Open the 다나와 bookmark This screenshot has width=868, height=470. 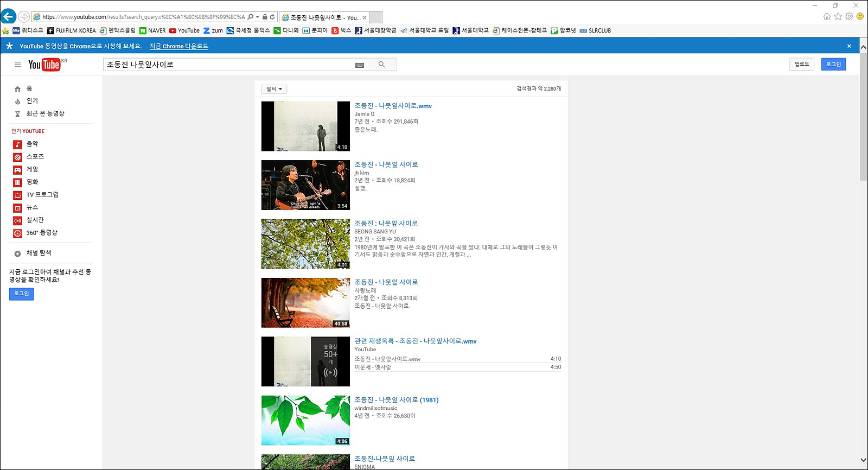pyautogui.click(x=286, y=30)
